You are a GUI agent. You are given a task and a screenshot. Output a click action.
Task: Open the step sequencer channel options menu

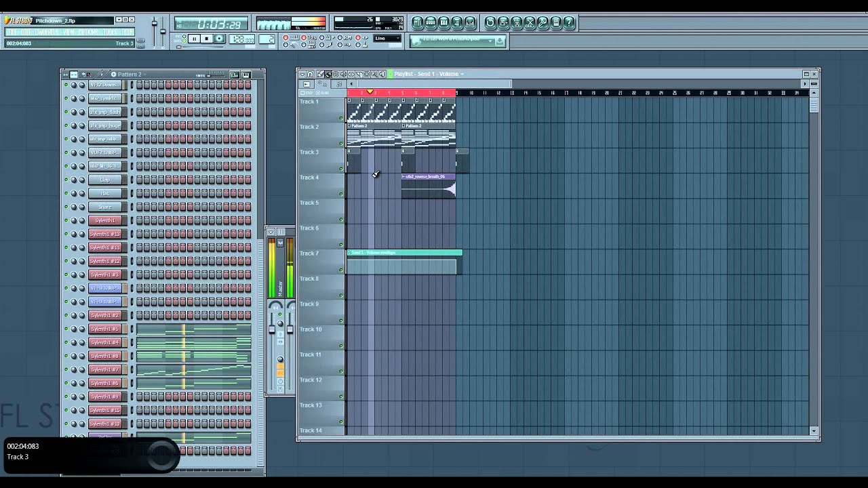(65, 74)
